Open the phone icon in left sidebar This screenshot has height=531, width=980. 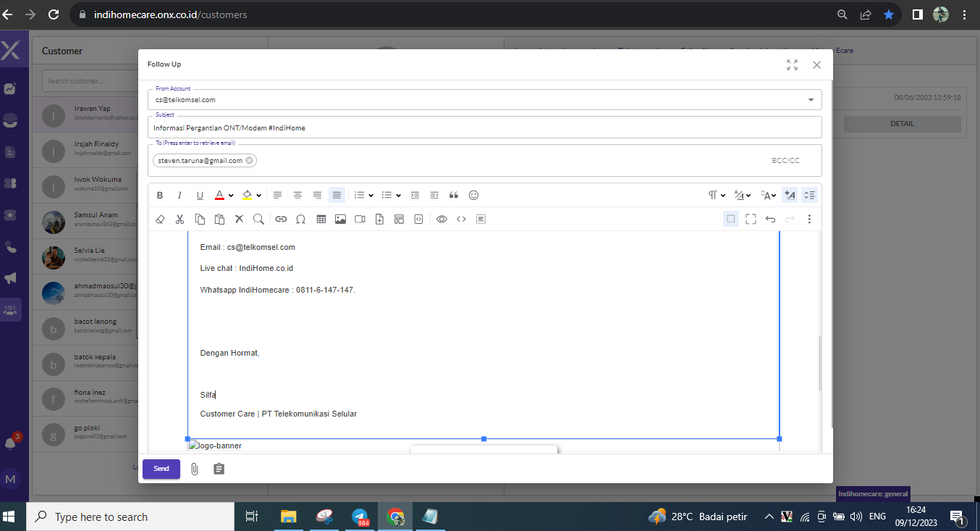pos(11,247)
